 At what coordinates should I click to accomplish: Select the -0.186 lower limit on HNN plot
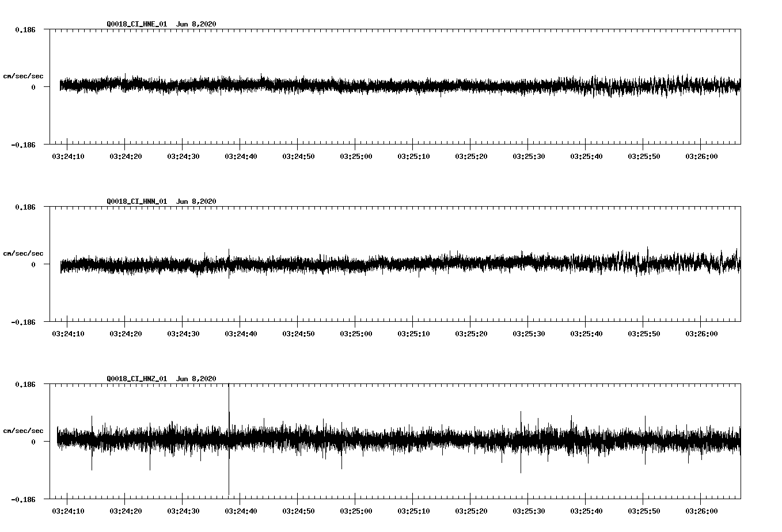tap(24, 322)
